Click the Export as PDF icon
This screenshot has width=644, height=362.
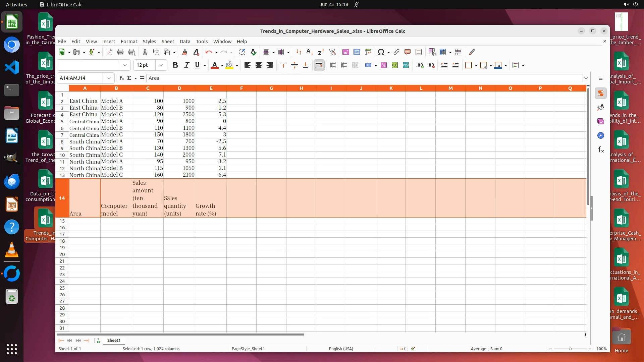coord(109,52)
